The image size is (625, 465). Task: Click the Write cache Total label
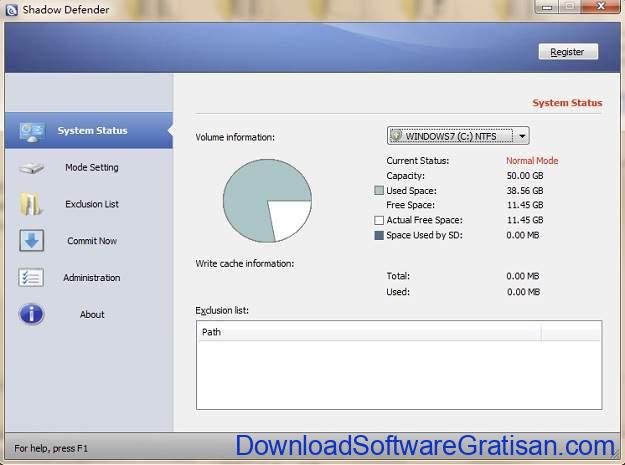point(398,276)
